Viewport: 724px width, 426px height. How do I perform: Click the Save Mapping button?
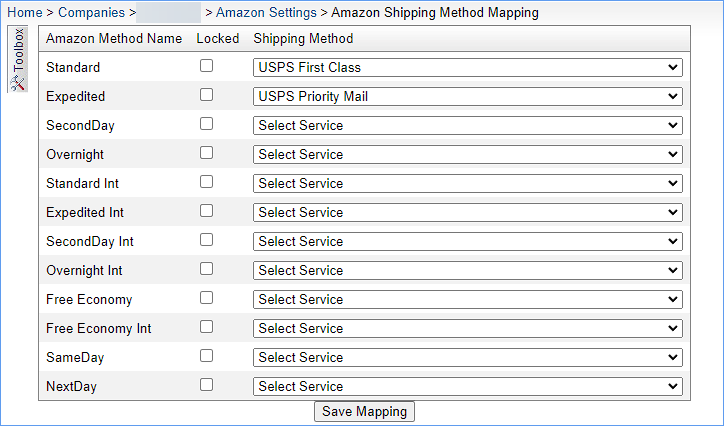click(x=364, y=411)
